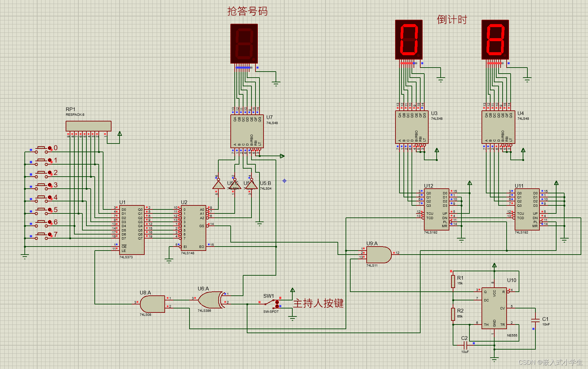Select the 主持人按键 text label
588x369 pixels.
tap(318, 303)
